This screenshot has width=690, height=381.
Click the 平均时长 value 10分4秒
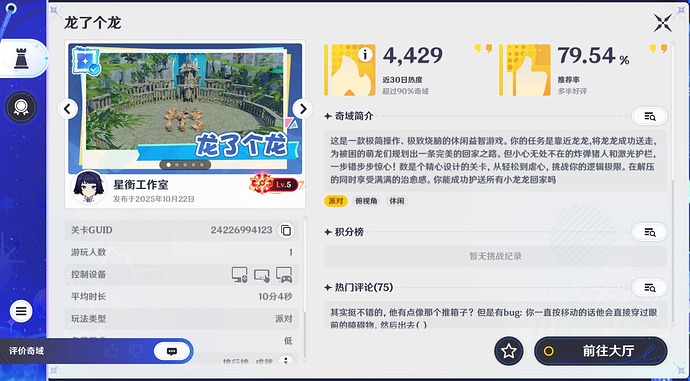point(275,297)
